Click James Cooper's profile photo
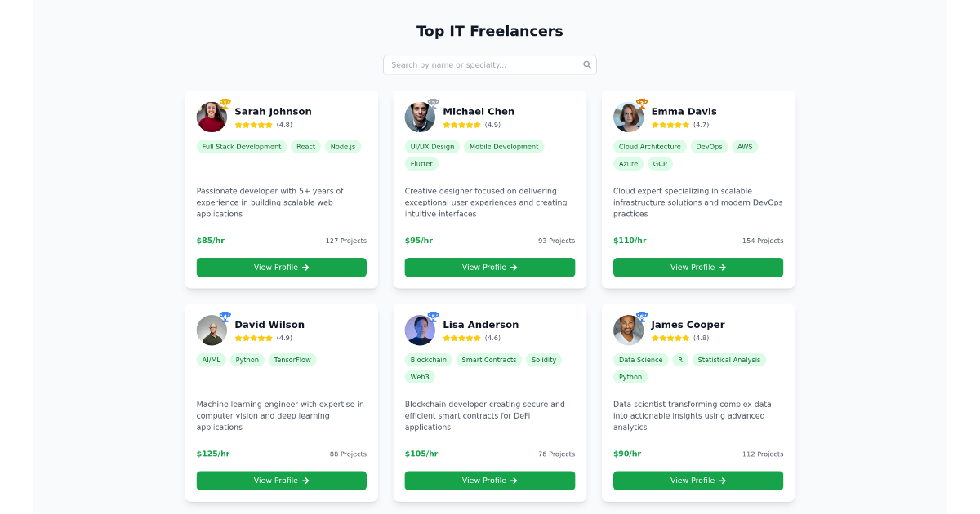 point(628,330)
